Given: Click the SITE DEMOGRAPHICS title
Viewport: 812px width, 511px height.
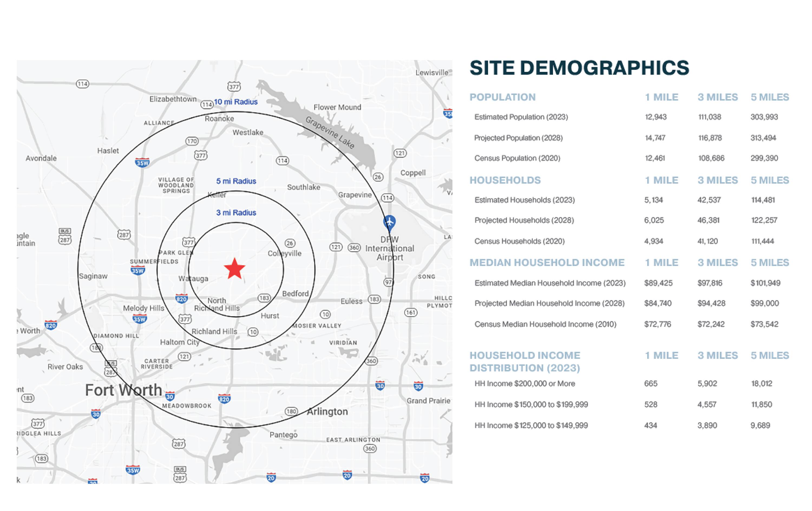Looking at the screenshot, I should pyautogui.click(x=579, y=68).
